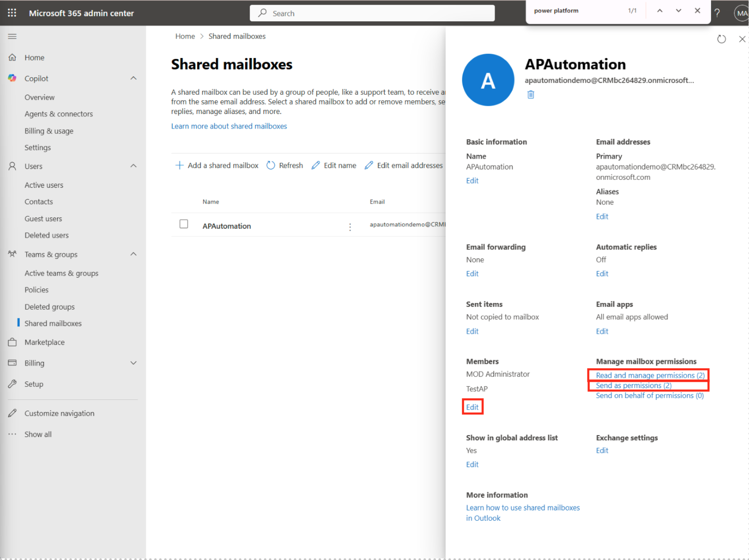Delete mailbox using the trash icon

tap(531, 95)
